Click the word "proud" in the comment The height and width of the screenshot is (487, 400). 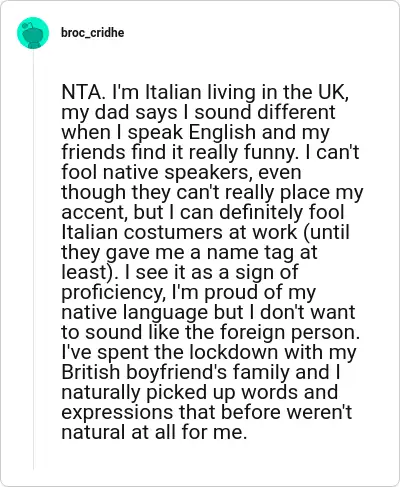point(231,292)
